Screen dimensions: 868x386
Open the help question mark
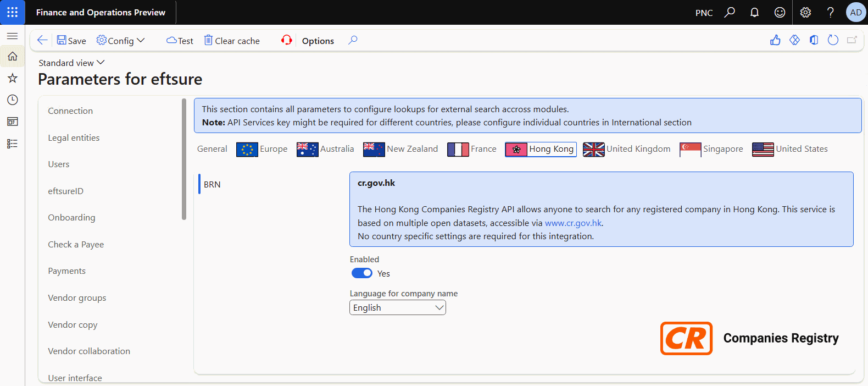[831, 12]
